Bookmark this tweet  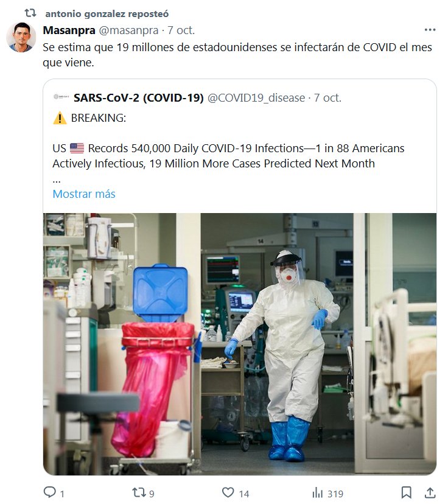pyautogui.click(x=406, y=492)
